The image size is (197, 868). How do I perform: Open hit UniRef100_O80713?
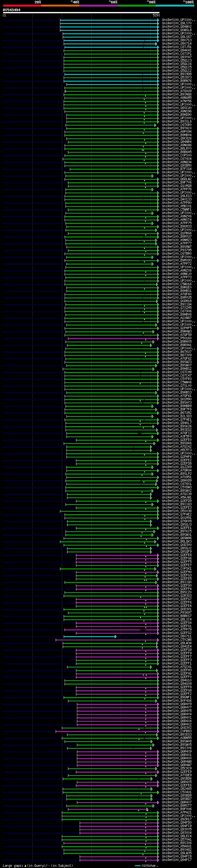pos(177,40)
